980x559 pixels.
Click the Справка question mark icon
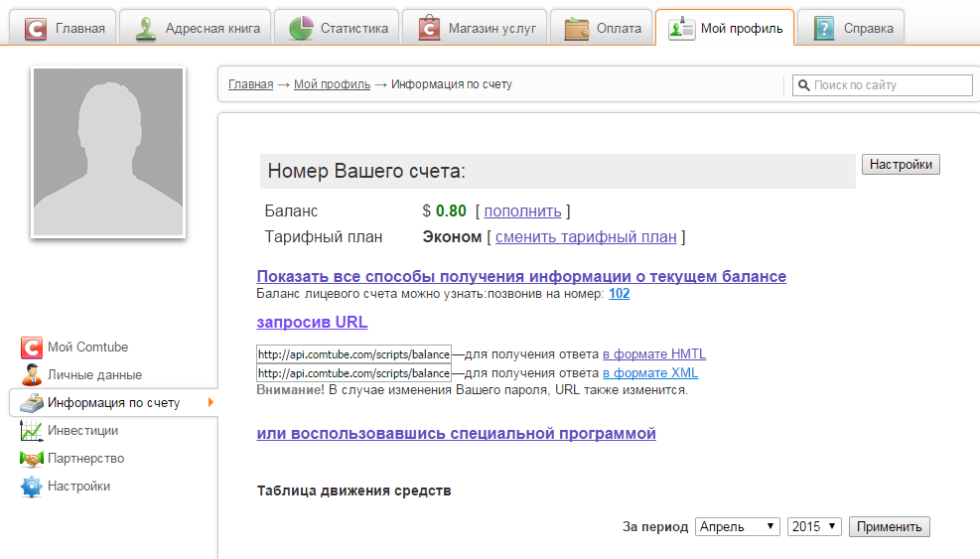pyautogui.click(x=824, y=29)
